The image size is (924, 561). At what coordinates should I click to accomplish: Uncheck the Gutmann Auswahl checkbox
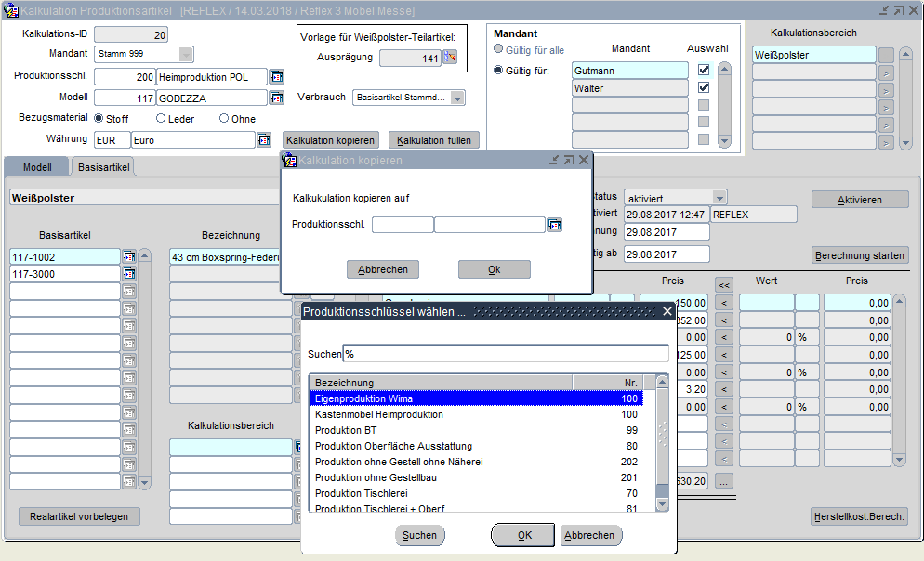[704, 71]
